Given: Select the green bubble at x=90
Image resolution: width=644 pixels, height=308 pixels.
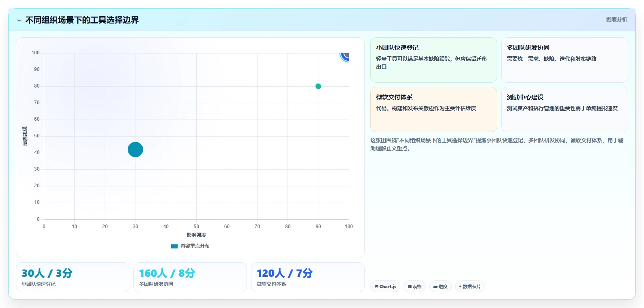Looking at the screenshot, I should click(x=318, y=86).
